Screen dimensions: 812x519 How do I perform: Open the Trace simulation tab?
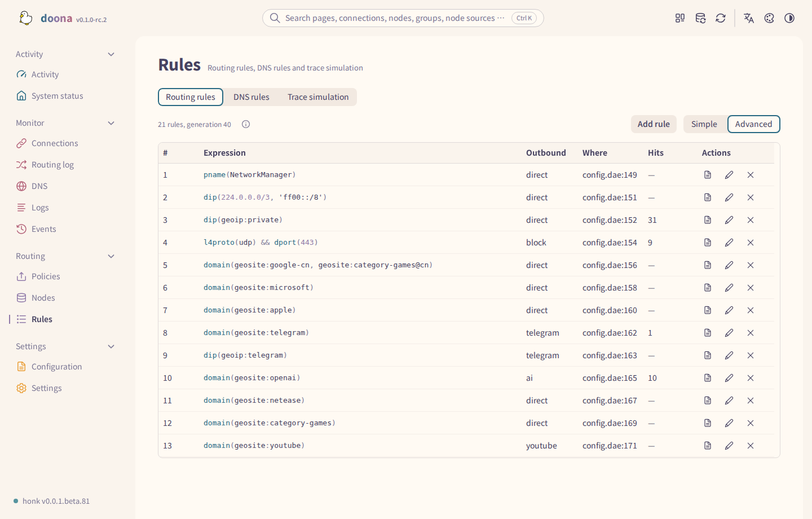[318, 97]
